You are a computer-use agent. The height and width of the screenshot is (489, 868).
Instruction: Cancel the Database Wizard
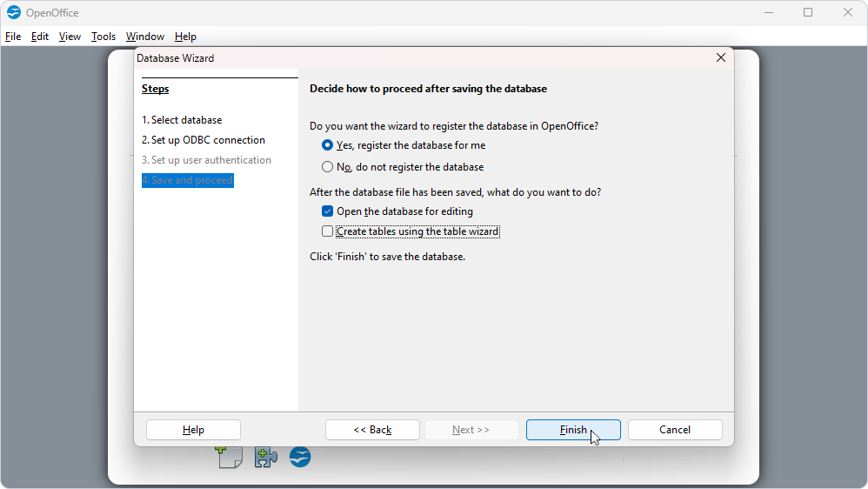click(675, 430)
